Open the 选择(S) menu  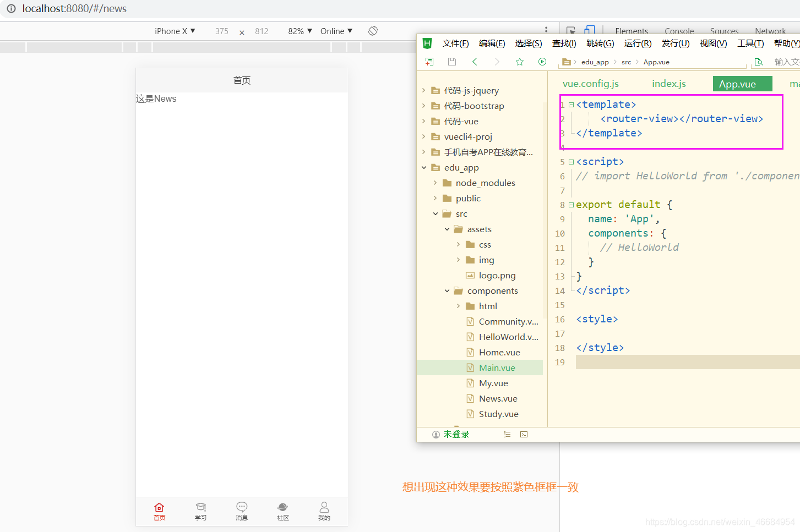pyautogui.click(x=529, y=43)
